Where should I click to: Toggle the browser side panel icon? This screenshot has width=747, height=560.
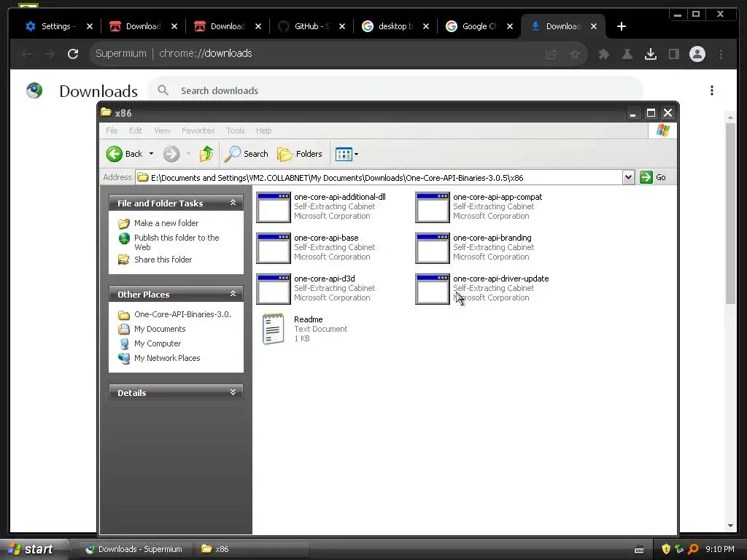pos(673,54)
